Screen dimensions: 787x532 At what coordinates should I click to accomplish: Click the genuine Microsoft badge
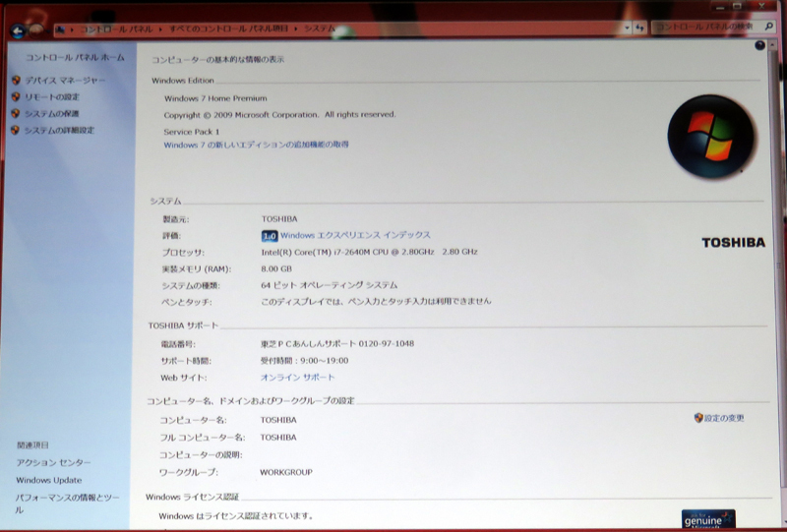pyautogui.click(x=708, y=519)
